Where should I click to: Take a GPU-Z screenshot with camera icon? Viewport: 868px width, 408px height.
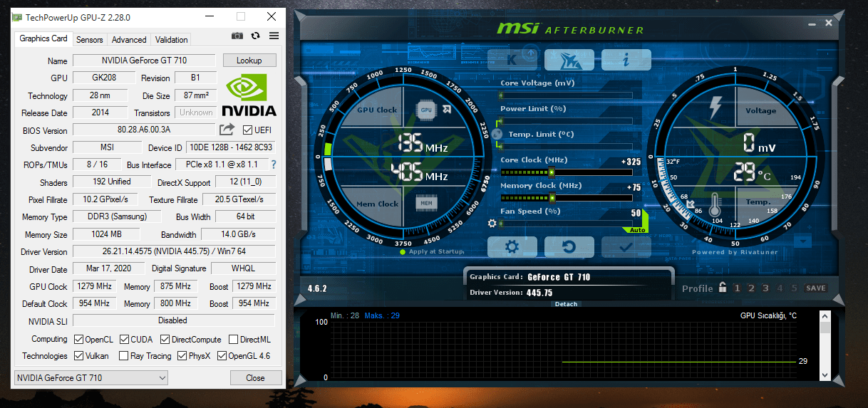(237, 36)
